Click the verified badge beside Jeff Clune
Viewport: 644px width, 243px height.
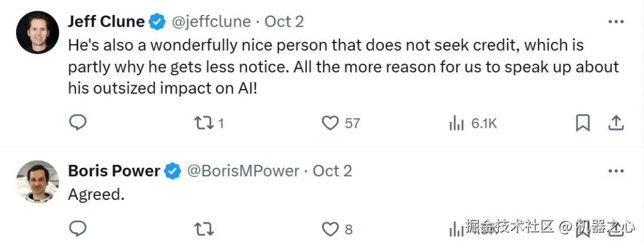click(157, 22)
